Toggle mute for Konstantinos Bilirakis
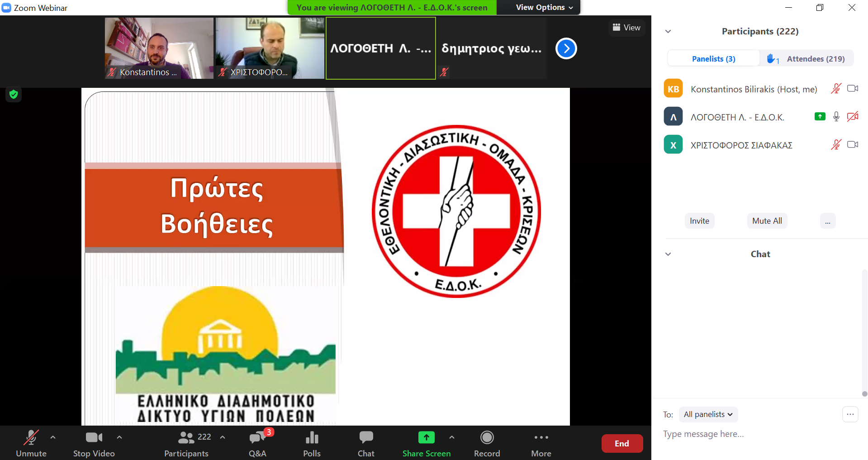The image size is (868, 460). 836,89
